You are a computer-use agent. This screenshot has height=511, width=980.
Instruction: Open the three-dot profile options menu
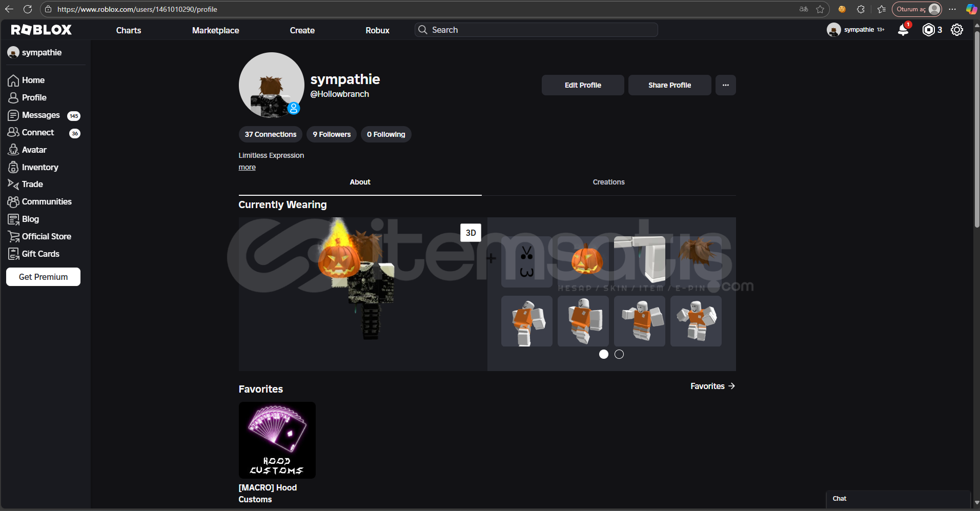pyautogui.click(x=726, y=85)
